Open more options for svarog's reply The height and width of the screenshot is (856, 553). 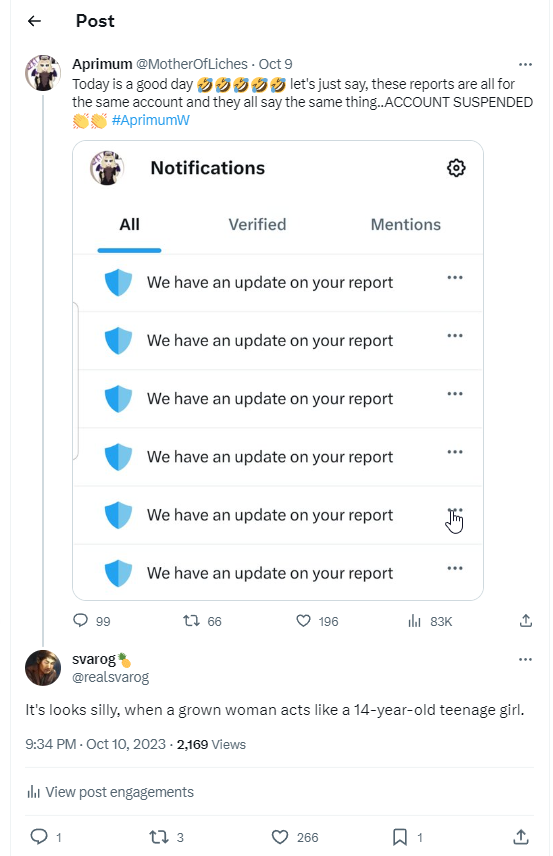tap(525, 659)
